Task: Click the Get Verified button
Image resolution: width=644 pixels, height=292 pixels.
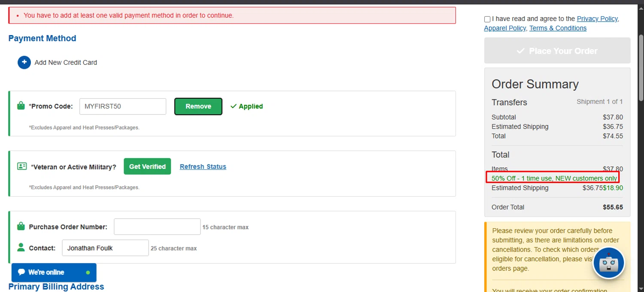Action: (x=147, y=166)
